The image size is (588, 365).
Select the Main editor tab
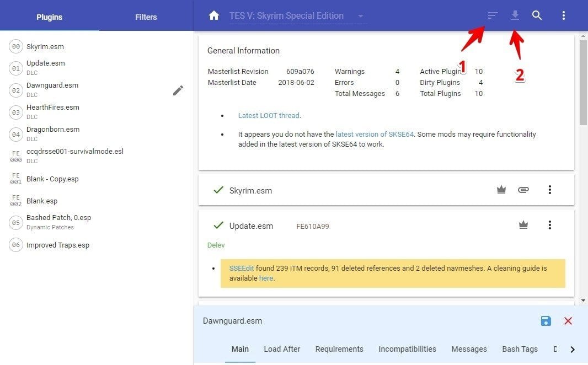tap(240, 349)
